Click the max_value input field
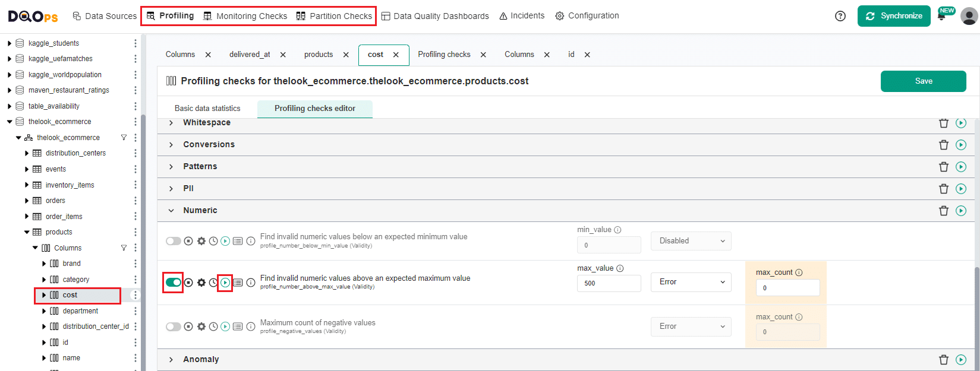The width and height of the screenshot is (980, 371). click(609, 283)
